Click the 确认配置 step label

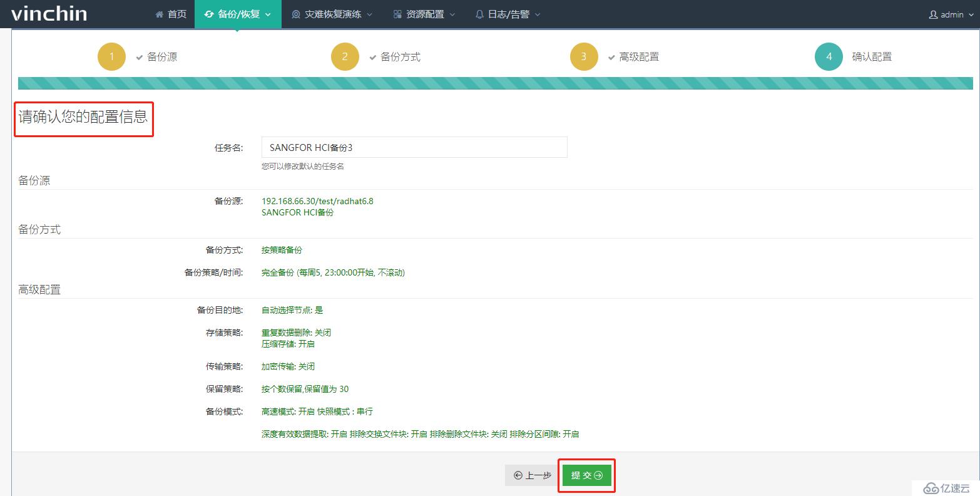(x=872, y=57)
